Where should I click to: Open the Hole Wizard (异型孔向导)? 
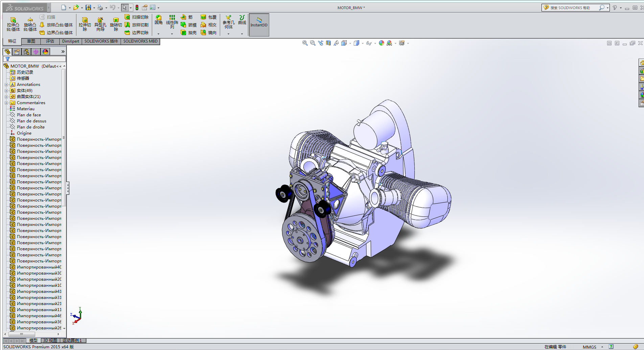point(100,24)
